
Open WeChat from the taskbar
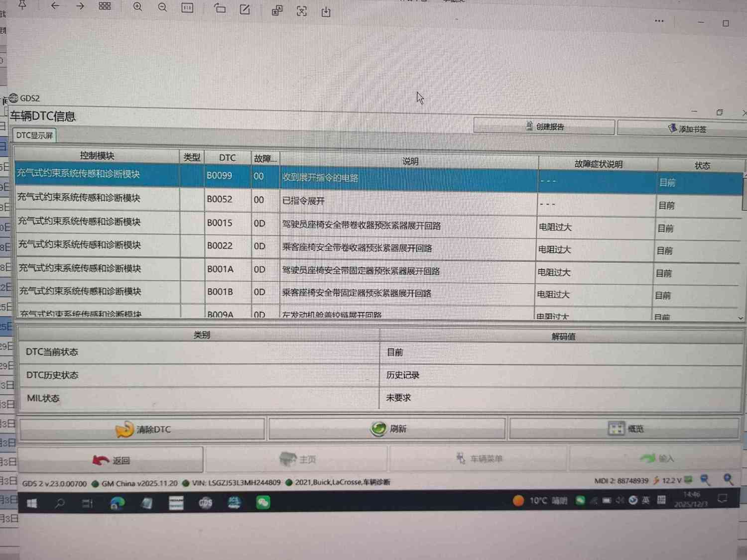[x=263, y=503]
